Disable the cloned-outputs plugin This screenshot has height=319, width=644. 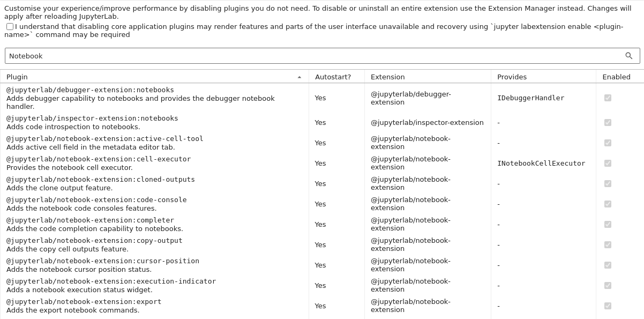click(x=608, y=183)
